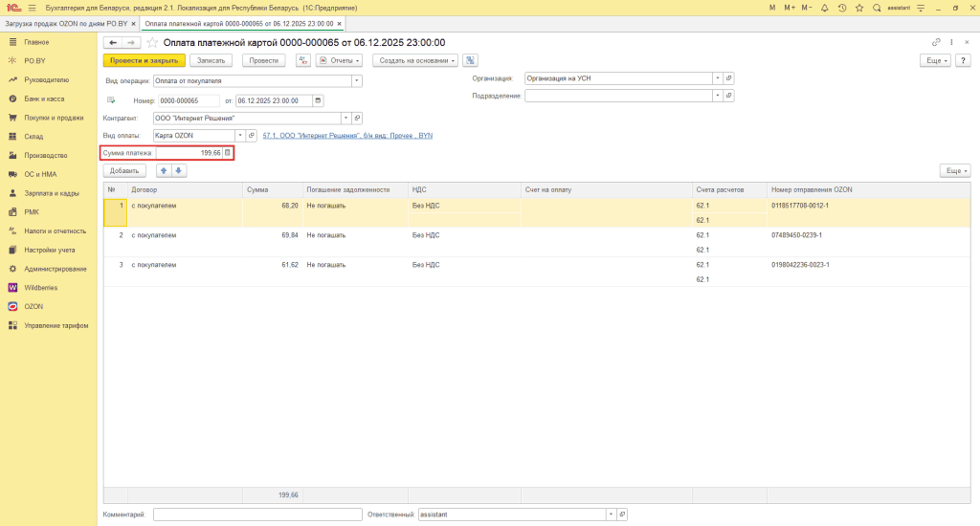This screenshot has height=526, width=980.
Task: Open Налоги и отчетность section
Action: [x=55, y=231]
